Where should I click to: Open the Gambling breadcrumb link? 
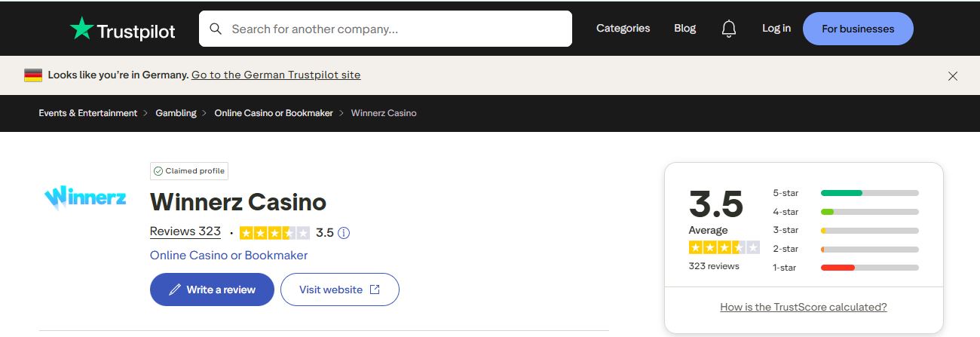click(x=176, y=113)
